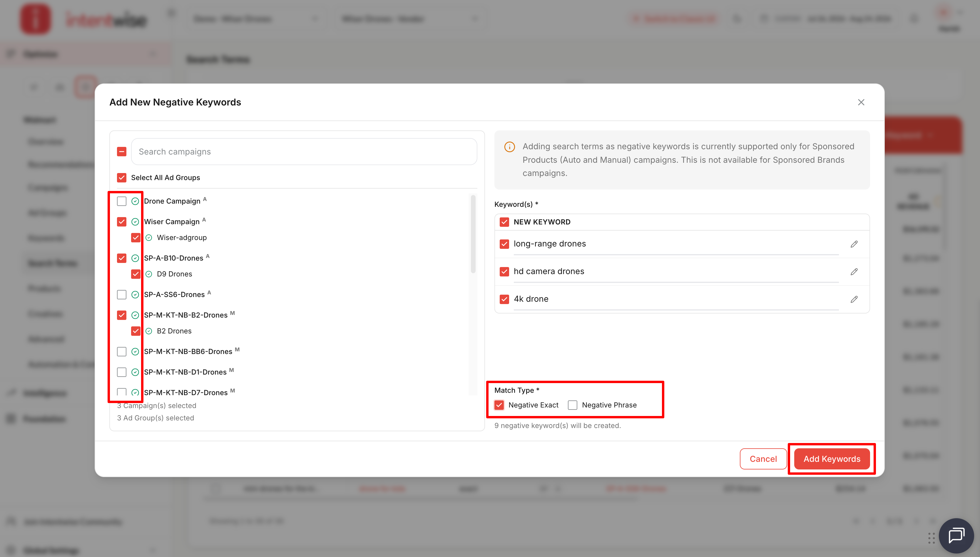Edit the '4k drone' keyword pencil icon
The width and height of the screenshot is (980, 557).
854,299
